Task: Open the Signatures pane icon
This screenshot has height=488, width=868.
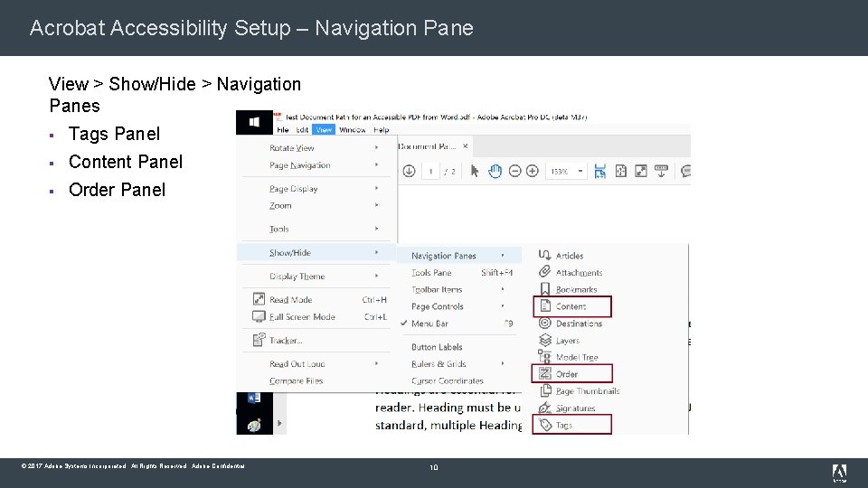Action: (x=544, y=408)
